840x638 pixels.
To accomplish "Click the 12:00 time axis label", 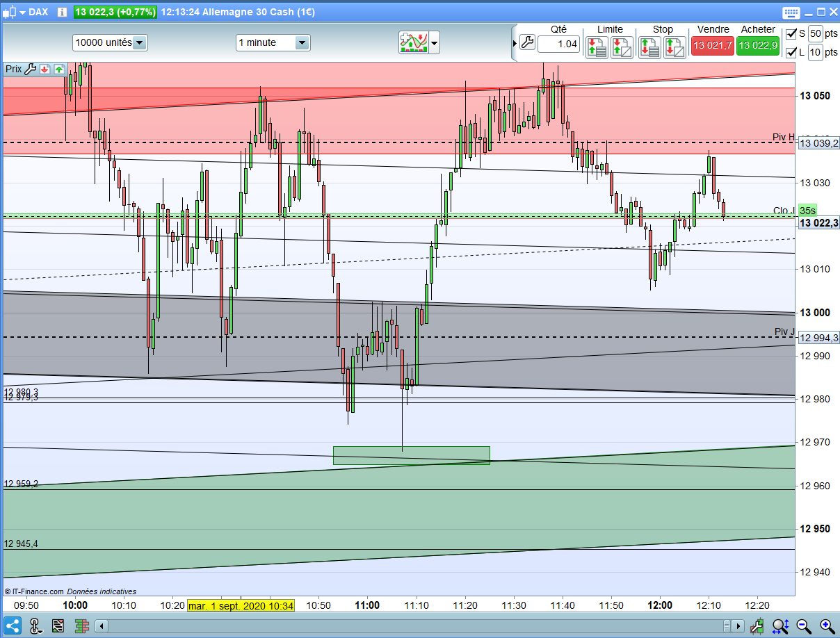I will pos(660,605).
